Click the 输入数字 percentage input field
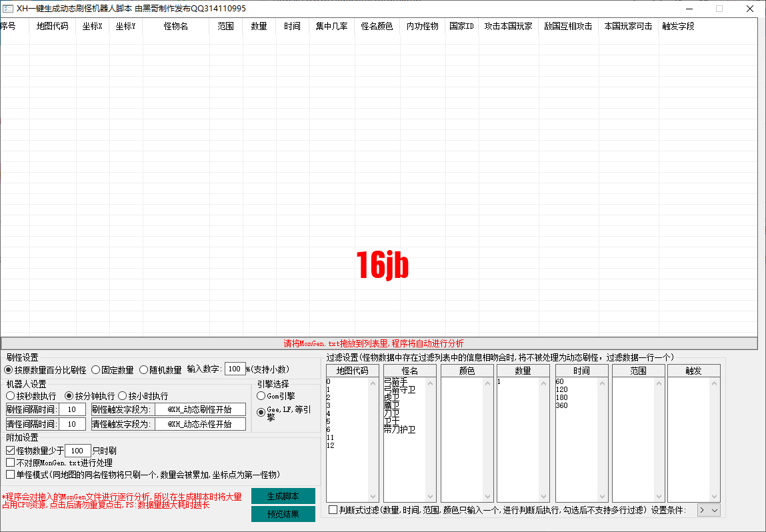The width and height of the screenshot is (766, 532). pos(235,369)
